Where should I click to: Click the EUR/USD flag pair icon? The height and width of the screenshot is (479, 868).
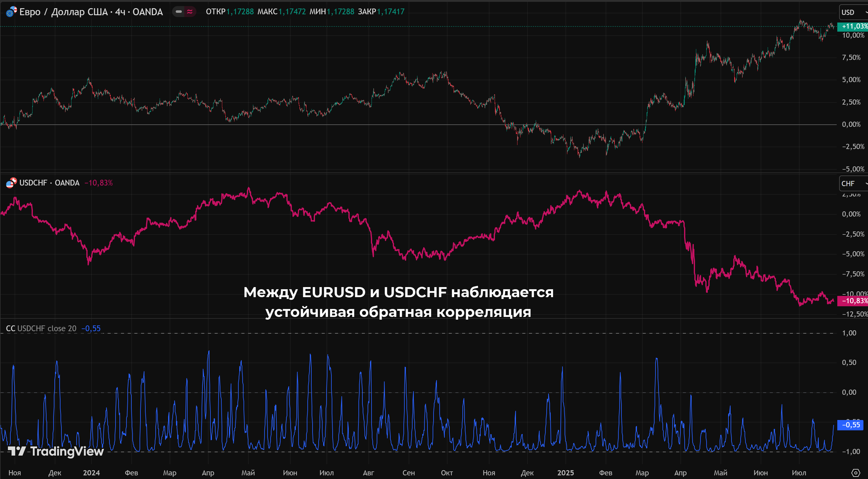coord(11,12)
